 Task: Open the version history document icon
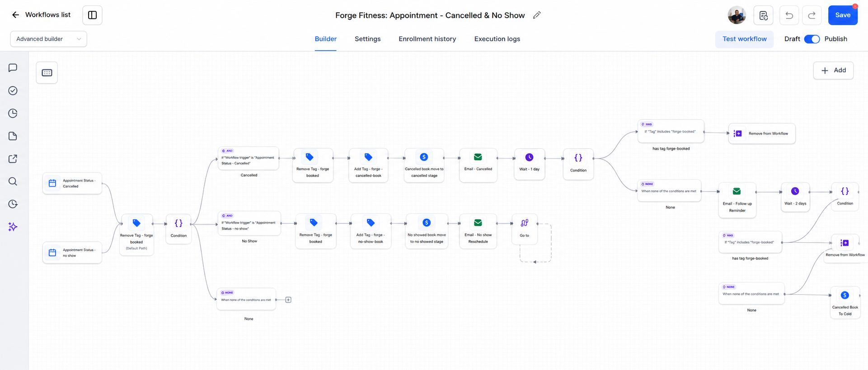(x=763, y=15)
